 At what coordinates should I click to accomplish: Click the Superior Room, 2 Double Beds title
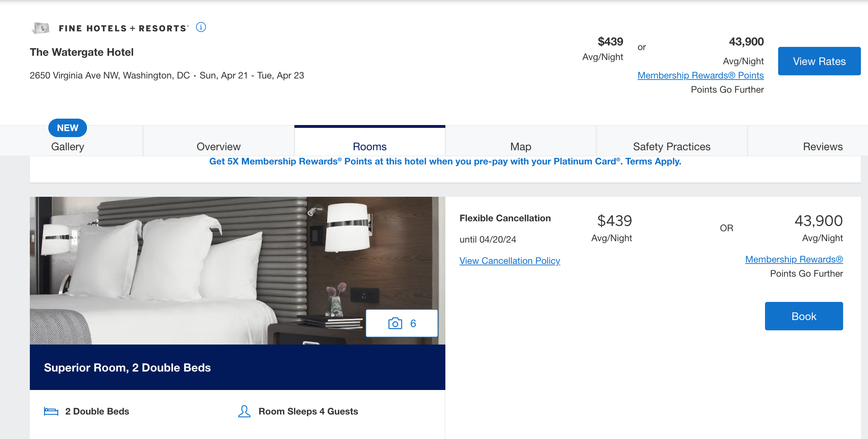[127, 368]
